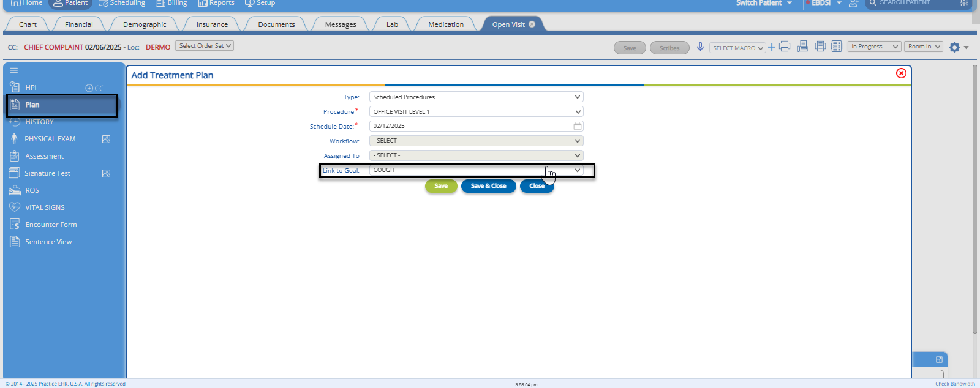
Task: Click the microphone dictation icon
Action: click(x=700, y=47)
